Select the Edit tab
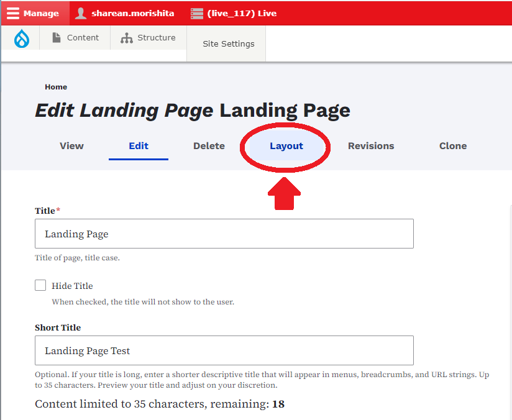Viewport: 512px width, 420px height. pos(139,145)
